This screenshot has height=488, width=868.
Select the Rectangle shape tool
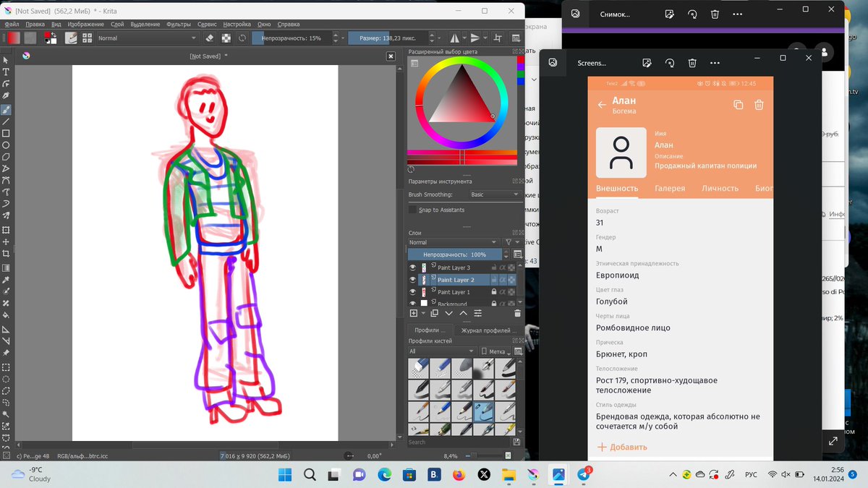point(6,134)
